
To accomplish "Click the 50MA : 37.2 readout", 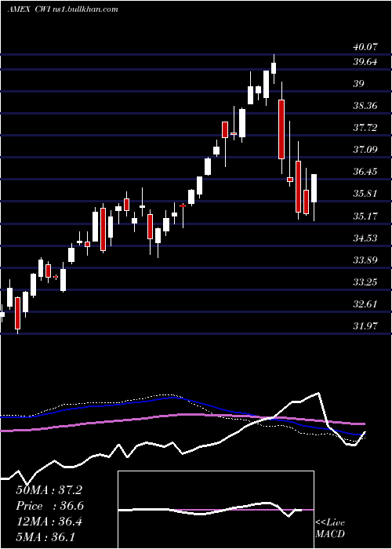I will point(49,490).
